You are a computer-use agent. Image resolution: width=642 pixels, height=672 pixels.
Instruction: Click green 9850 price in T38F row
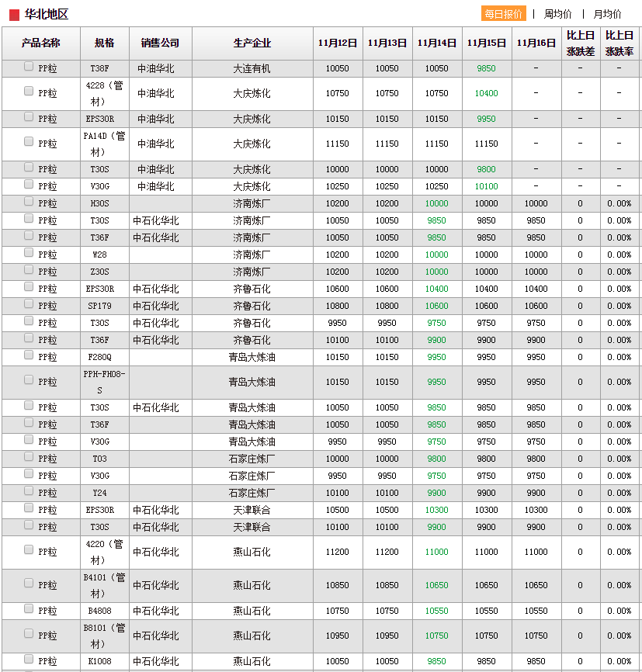(486, 68)
